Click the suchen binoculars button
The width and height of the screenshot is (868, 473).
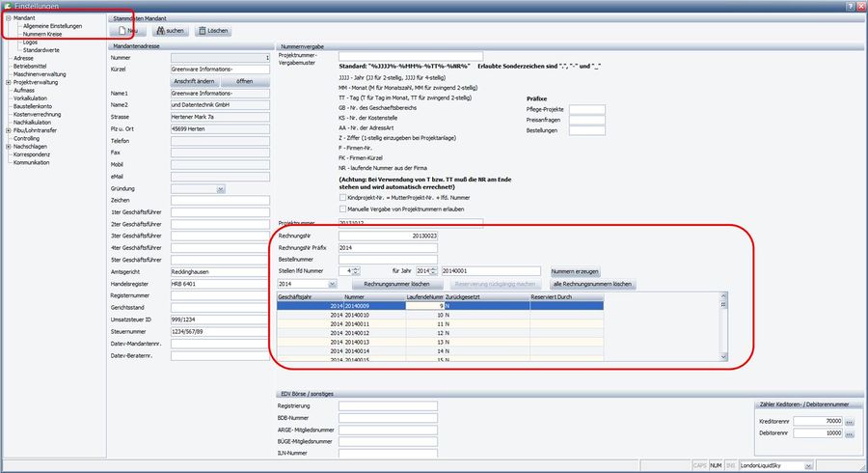[171, 31]
